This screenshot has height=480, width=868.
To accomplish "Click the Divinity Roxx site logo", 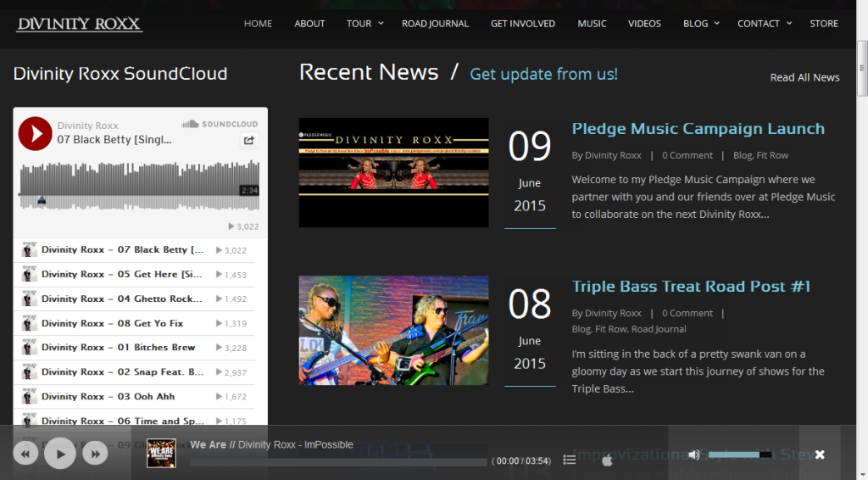I will click(79, 24).
